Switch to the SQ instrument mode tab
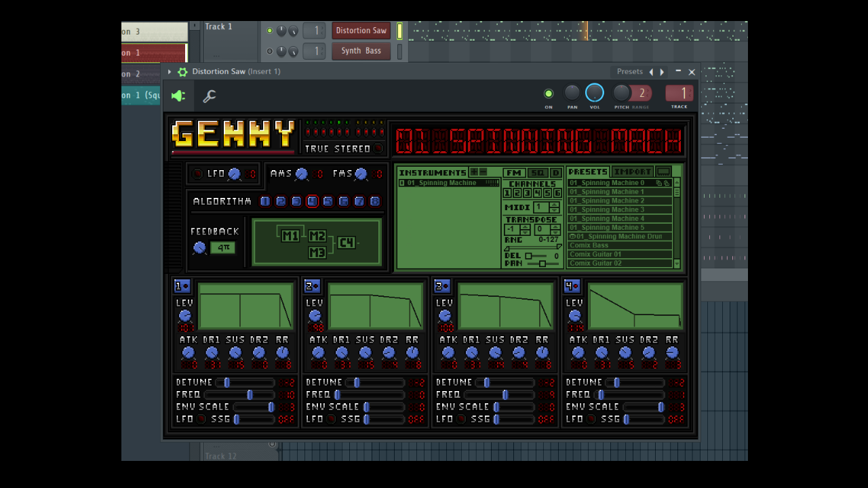The width and height of the screenshot is (868, 488). pos(537,173)
